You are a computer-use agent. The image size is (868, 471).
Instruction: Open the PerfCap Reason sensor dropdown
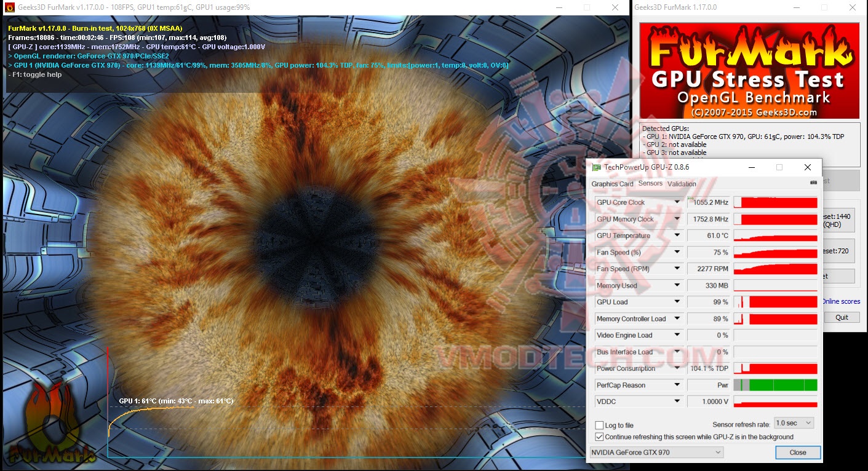pyautogui.click(x=677, y=385)
